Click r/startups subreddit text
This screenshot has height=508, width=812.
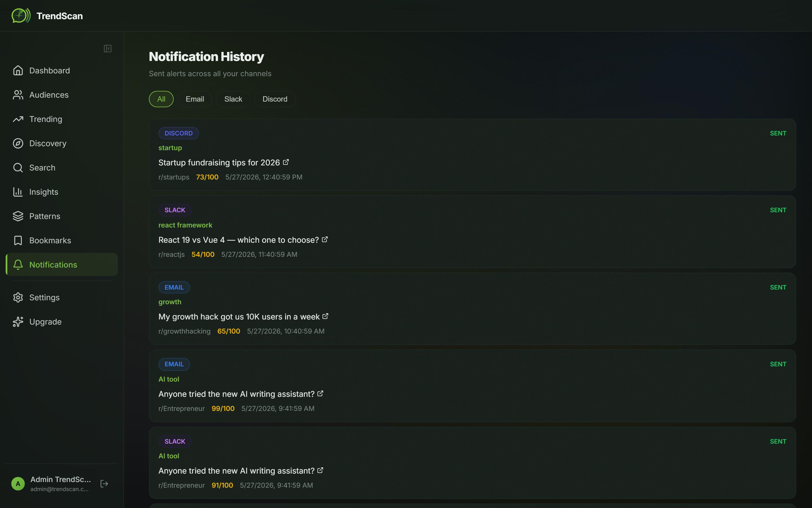click(174, 177)
